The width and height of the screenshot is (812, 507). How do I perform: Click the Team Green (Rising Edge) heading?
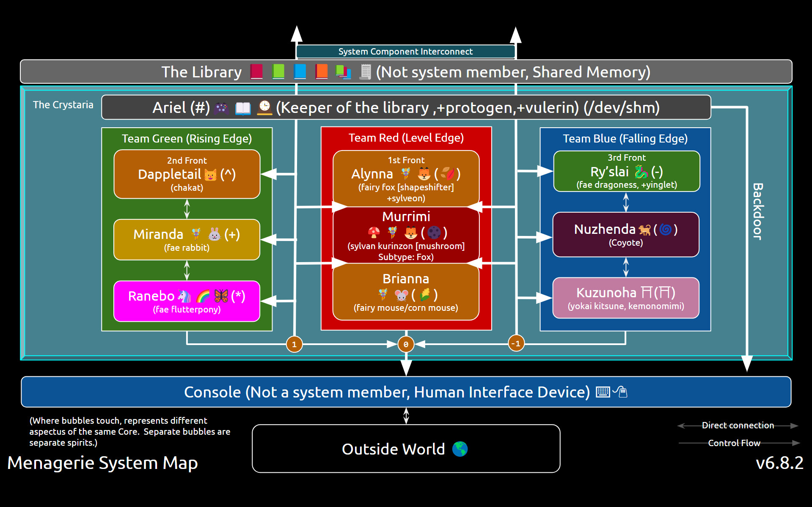[187, 139]
